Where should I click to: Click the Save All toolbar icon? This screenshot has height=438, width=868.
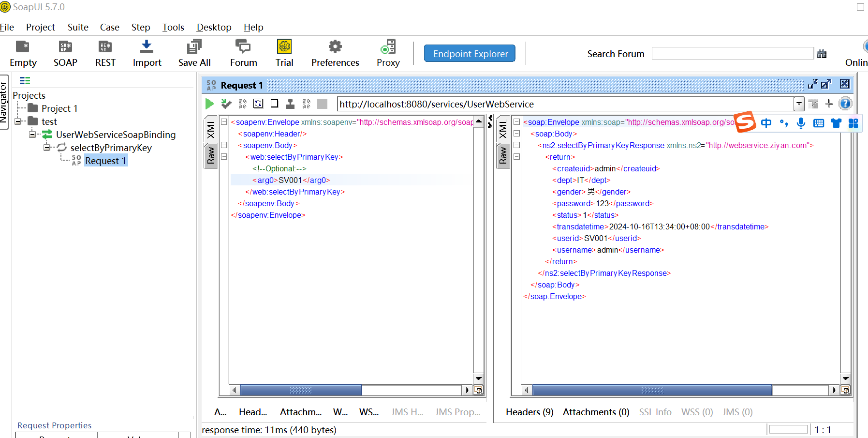(194, 53)
